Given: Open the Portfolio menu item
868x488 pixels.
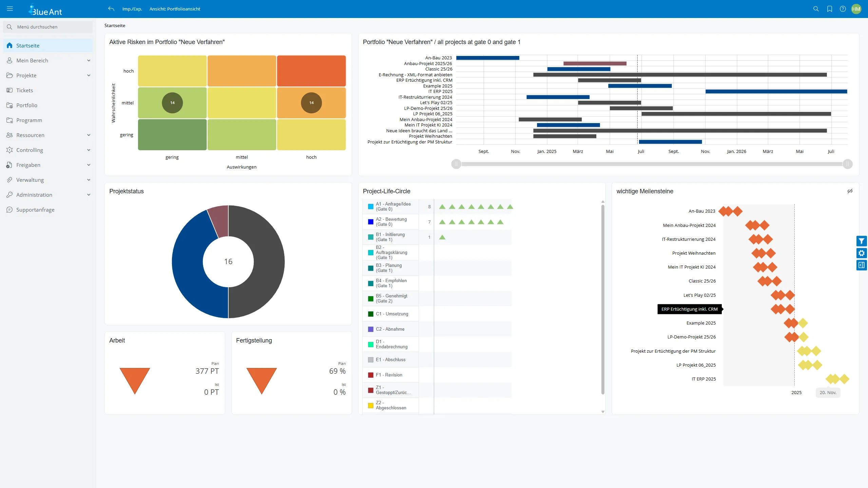Looking at the screenshot, I should click(x=27, y=105).
